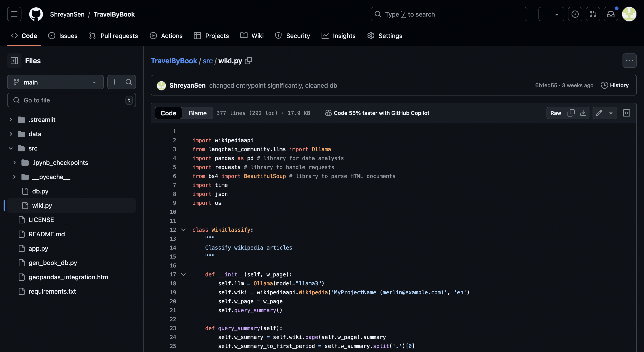644x352 pixels.
Task: Collapse the WikiClassify class code block
Action: [183, 230]
